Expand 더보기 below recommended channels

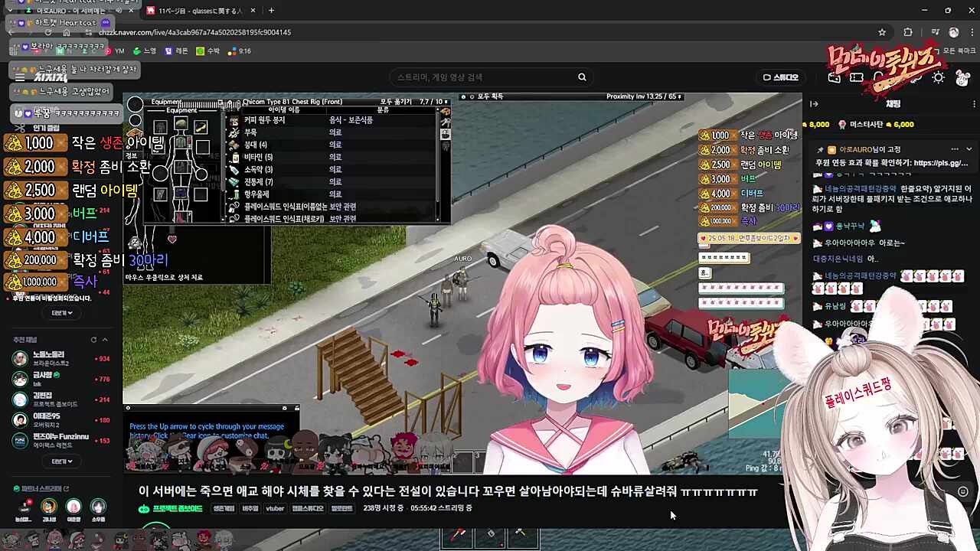61,461
